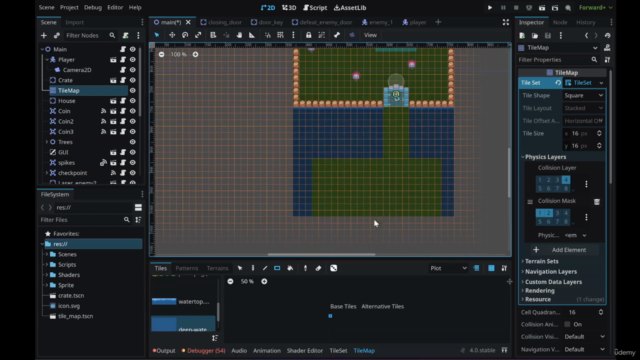Select the tilemap line tool
The width and height of the screenshot is (640, 360).
point(265,268)
